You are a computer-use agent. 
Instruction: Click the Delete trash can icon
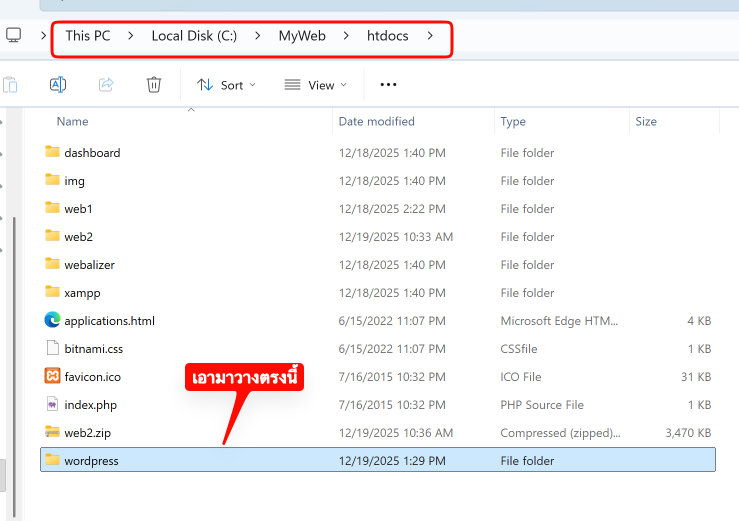tap(154, 85)
